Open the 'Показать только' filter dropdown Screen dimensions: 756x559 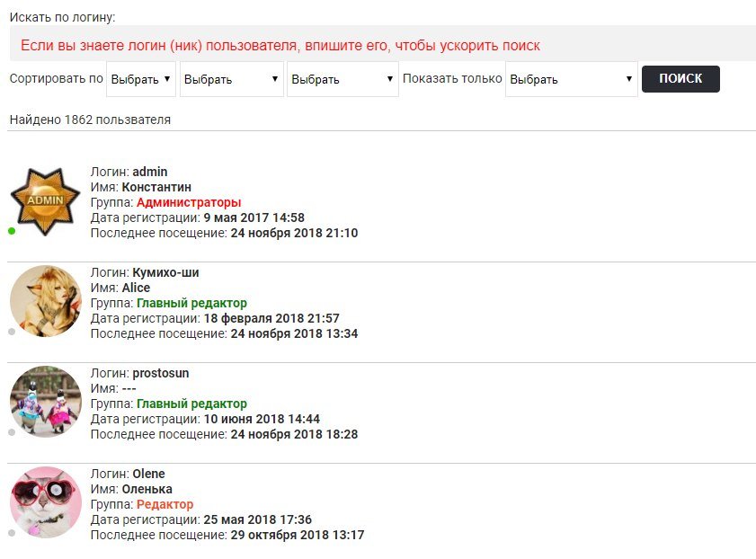tap(572, 79)
